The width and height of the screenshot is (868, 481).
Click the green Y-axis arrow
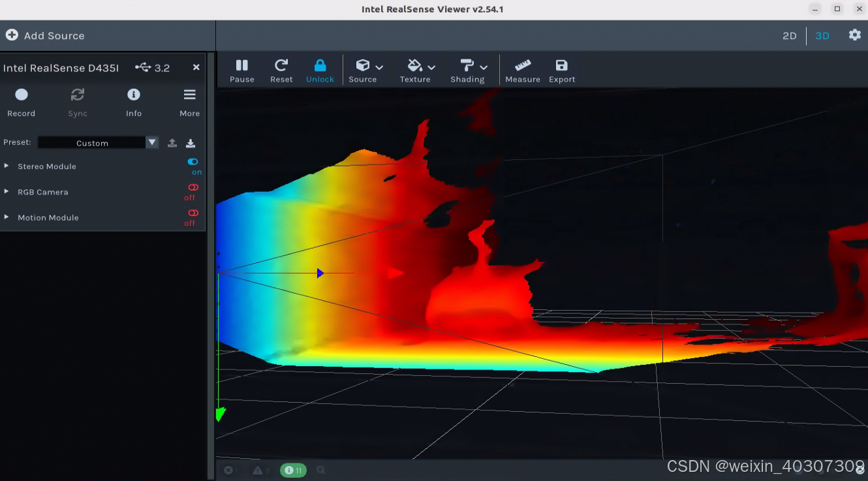(x=220, y=414)
